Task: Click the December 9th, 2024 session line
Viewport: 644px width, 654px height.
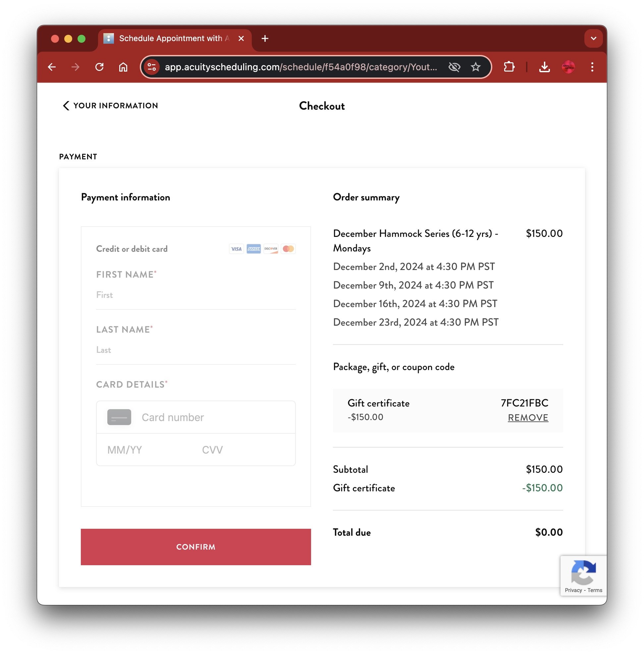Action: click(x=413, y=285)
